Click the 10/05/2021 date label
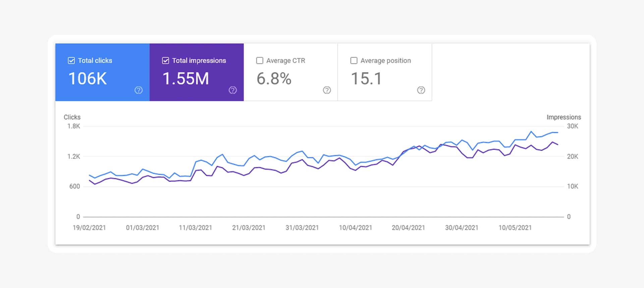The width and height of the screenshot is (644, 288). coord(515,228)
